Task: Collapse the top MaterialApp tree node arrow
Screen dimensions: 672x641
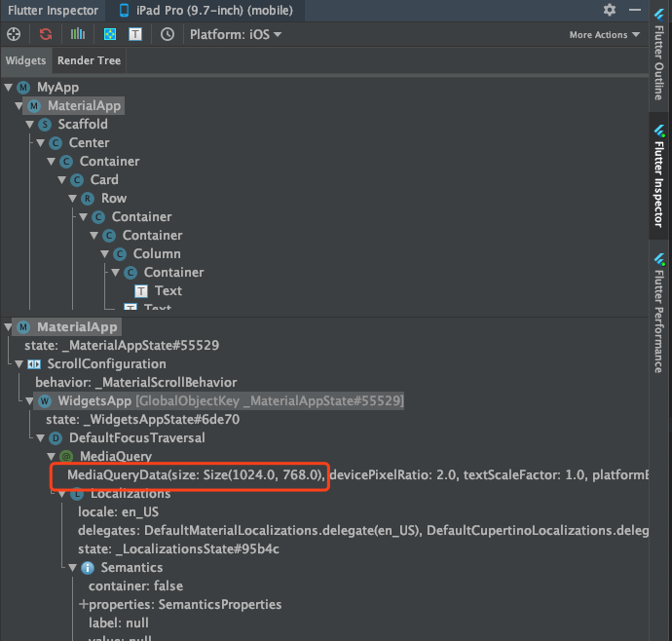Action: point(19,106)
